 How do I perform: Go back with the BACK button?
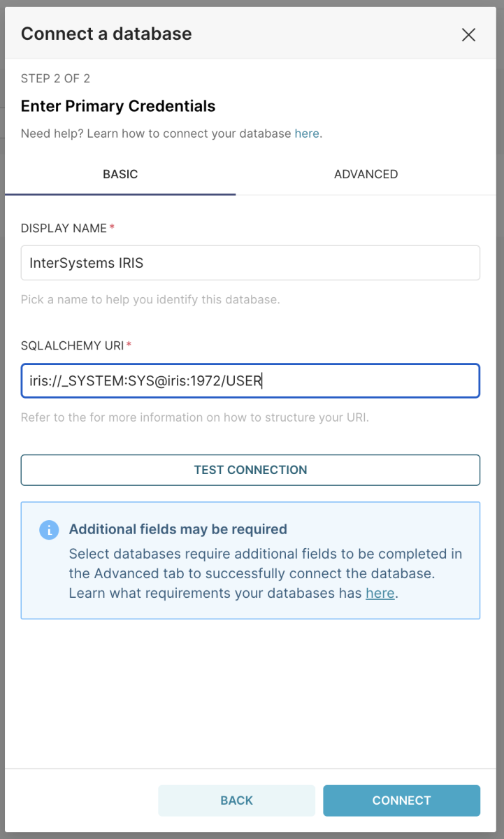pos(236,801)
